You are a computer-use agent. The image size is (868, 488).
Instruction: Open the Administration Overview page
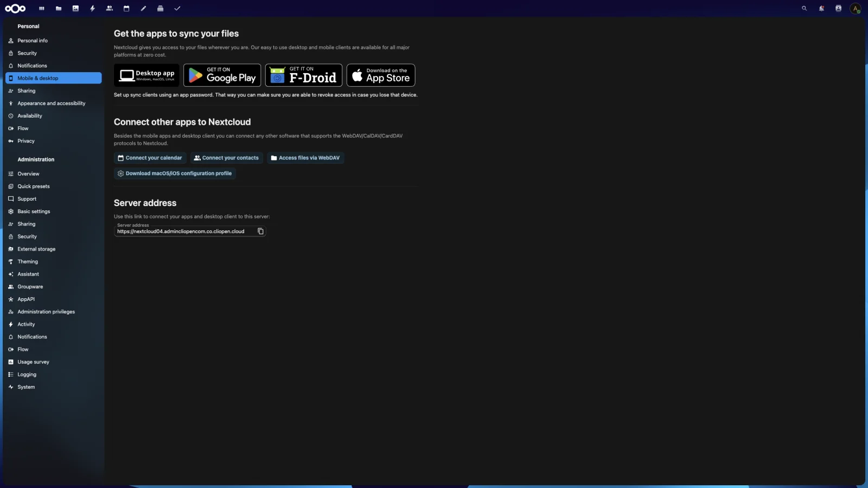[54, 174]
